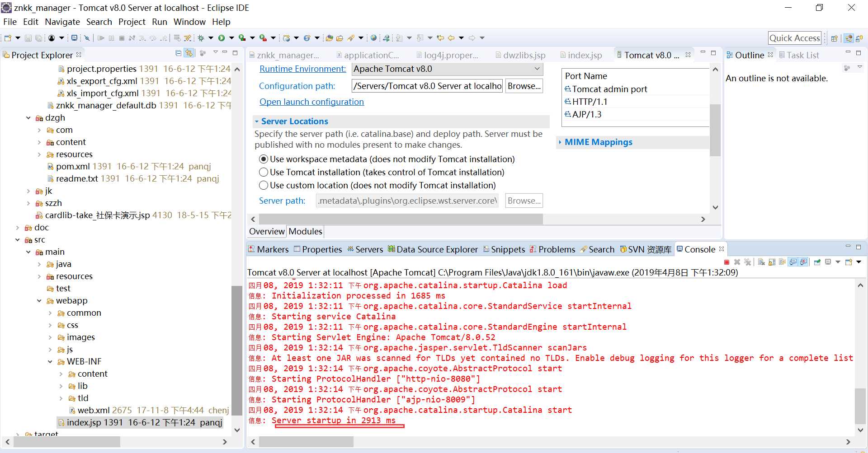Screen dimensions: 868x453
Task: Expand the lib folder under WEB-INF
Action: pos(61,386)
